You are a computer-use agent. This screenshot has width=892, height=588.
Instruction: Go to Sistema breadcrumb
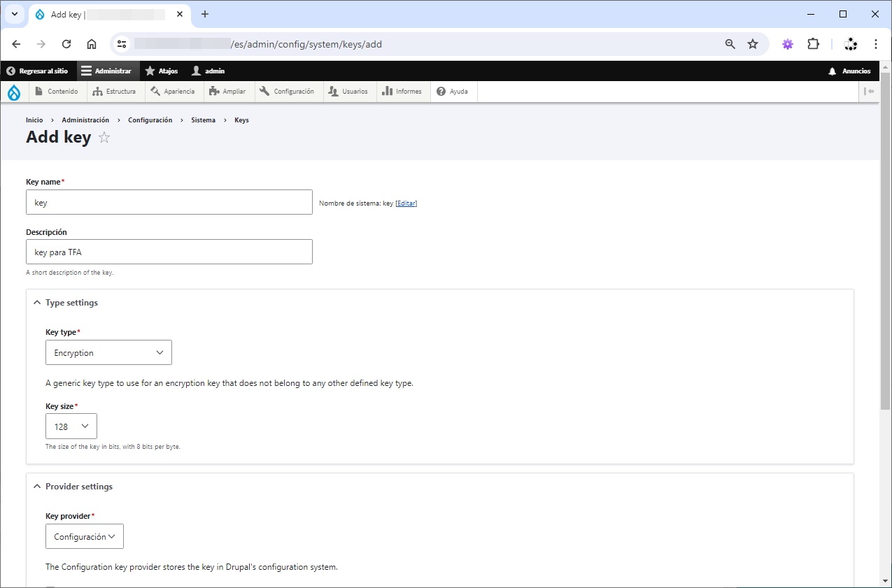point(204,120)
